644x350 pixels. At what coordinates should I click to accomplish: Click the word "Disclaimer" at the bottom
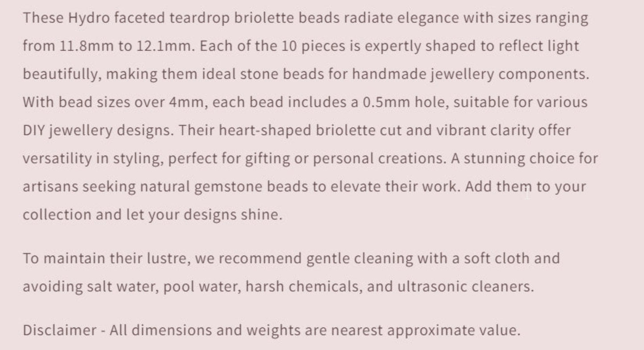pos(60,330)
